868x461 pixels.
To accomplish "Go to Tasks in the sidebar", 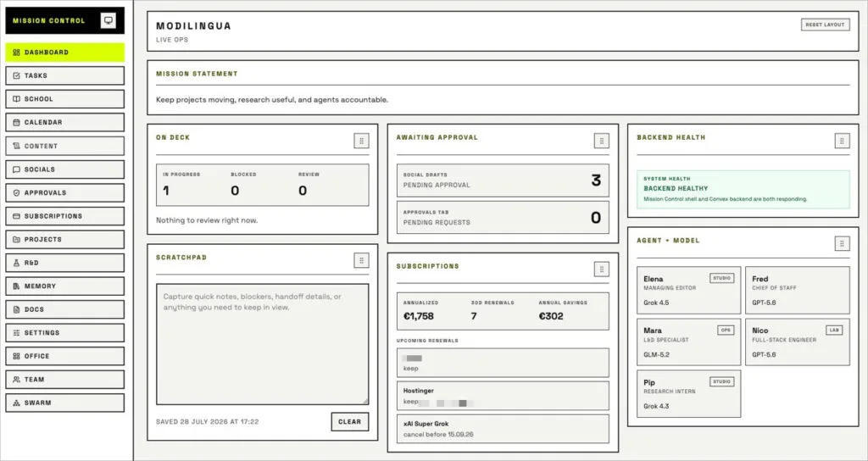I will [x=64, y=75].
